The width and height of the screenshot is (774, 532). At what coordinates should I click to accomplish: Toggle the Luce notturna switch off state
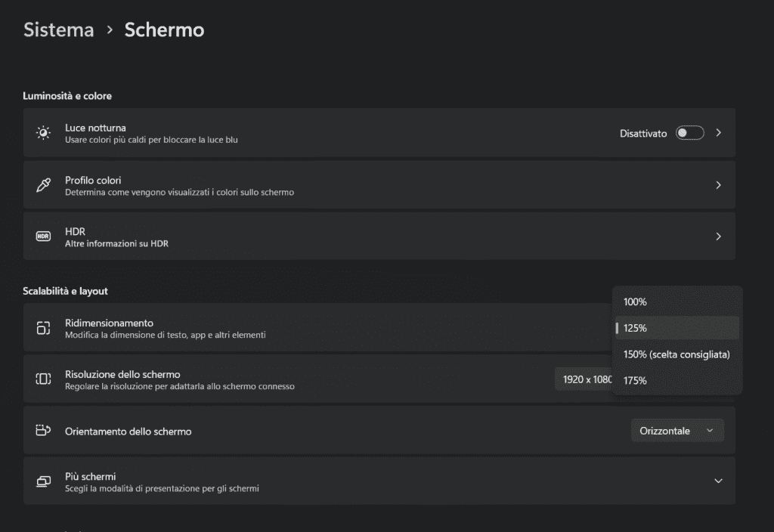click(689, 132)
